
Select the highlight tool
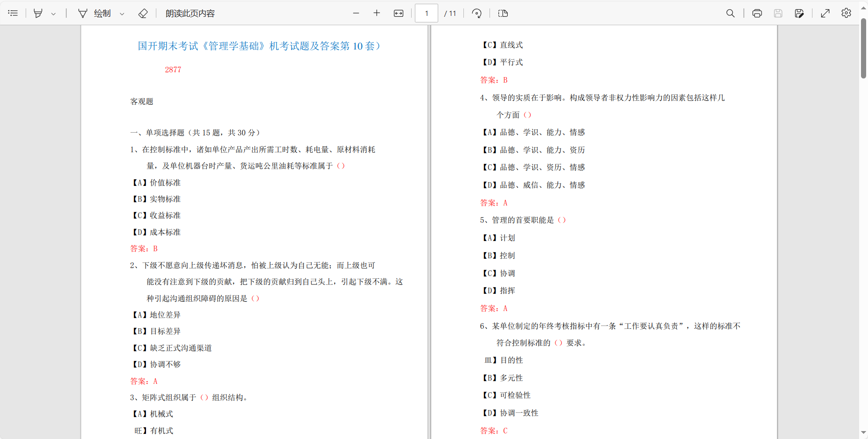click(38, 14)
